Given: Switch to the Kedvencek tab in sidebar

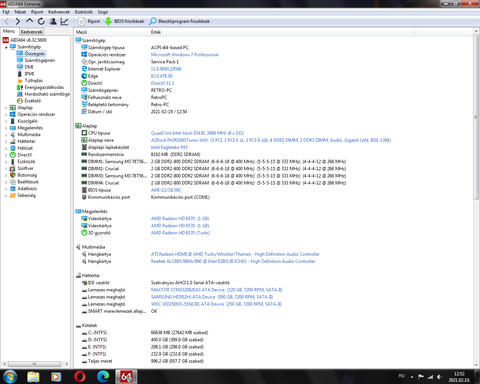Looking at the screenshot, I should (x=31, y=32).
